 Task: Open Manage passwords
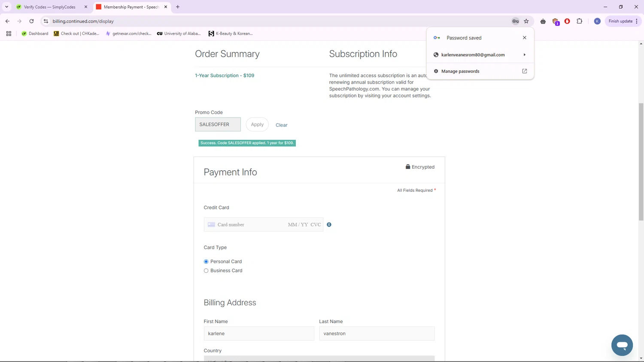point(480,71)
